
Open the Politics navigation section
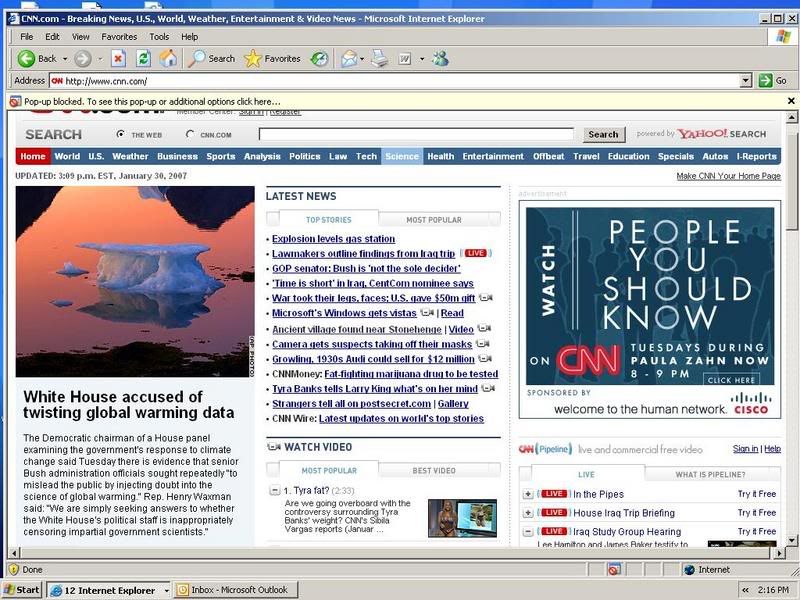(x=305, y=156)
